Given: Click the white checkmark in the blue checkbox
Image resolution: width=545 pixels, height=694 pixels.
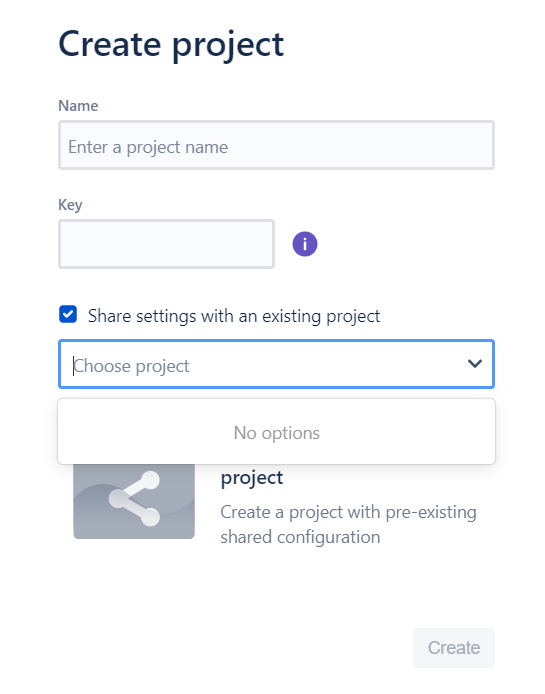Looking at the screenshot, I should point(68,315).
